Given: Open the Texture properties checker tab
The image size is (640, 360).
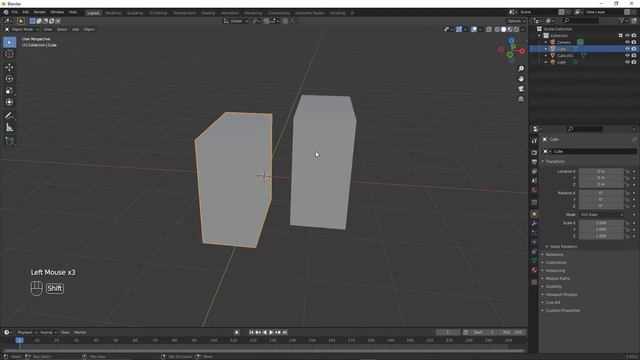Looking at the screenshot, I should pos(534,282).
